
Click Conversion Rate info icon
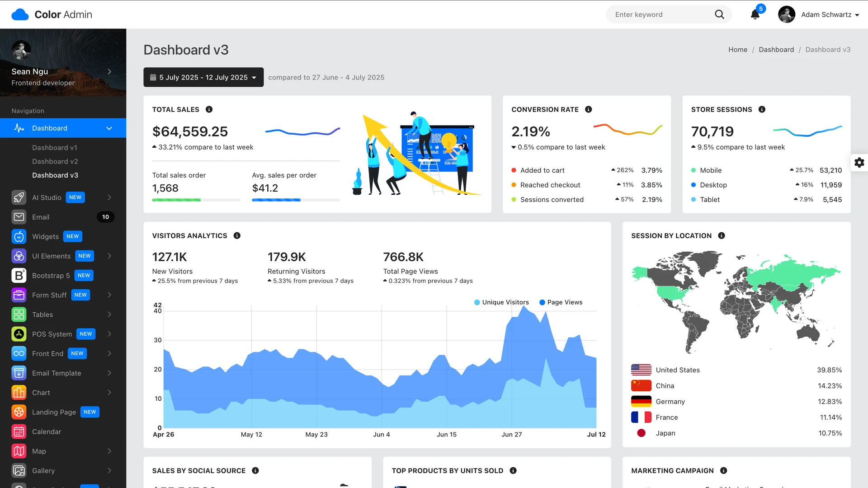pyautogui.click(x=588, y=109)
